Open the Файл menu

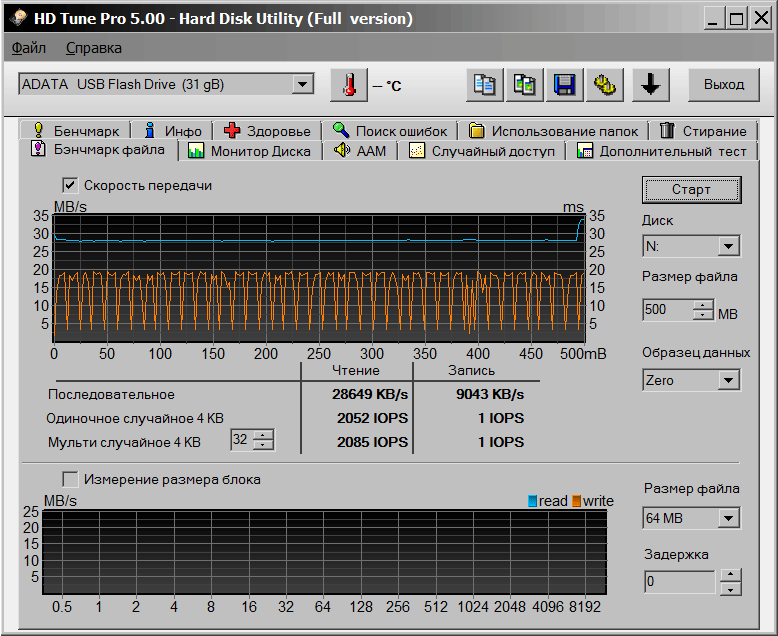click(x=29, y=47)
